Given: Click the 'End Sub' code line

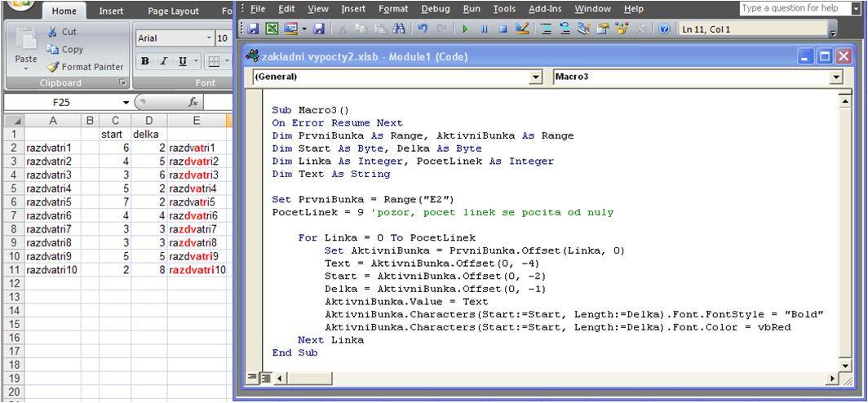Looking at the screenshot, I should 295,352.
